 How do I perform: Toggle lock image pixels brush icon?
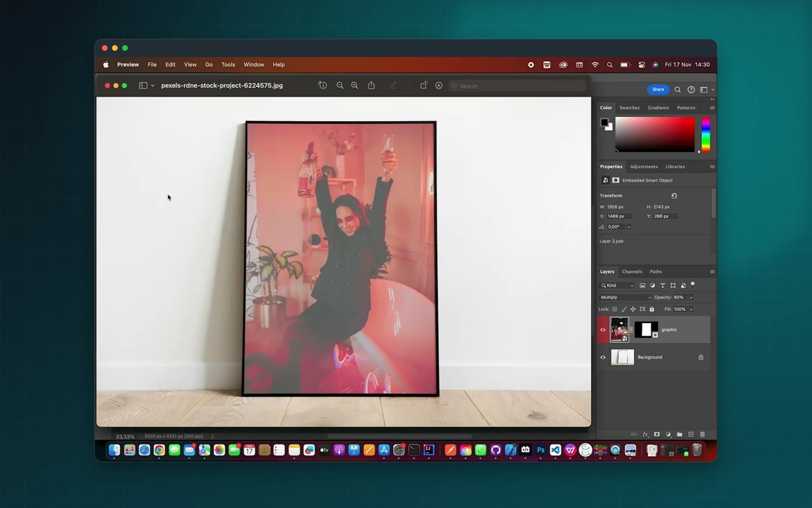point(624,309)
